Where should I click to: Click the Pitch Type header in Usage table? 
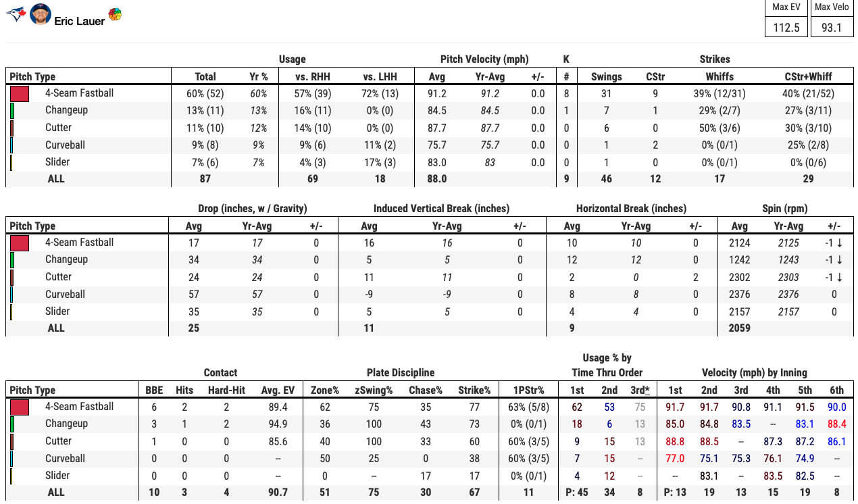click(32, 77)
